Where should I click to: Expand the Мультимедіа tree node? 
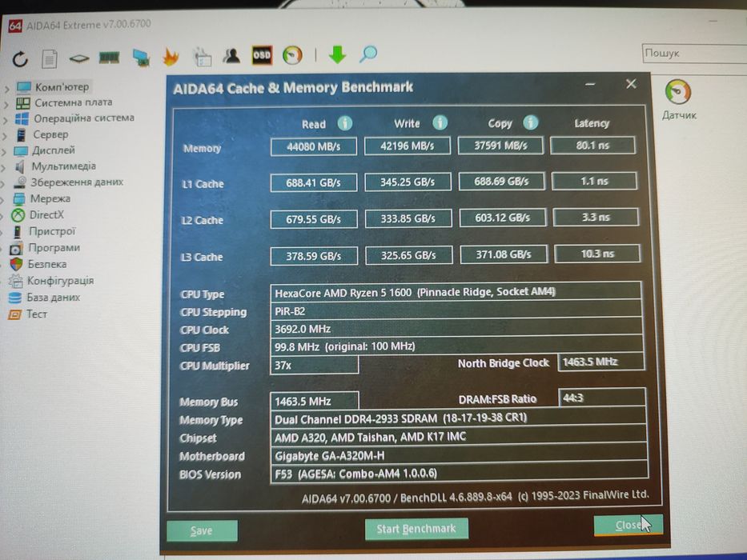pos(4,168)
